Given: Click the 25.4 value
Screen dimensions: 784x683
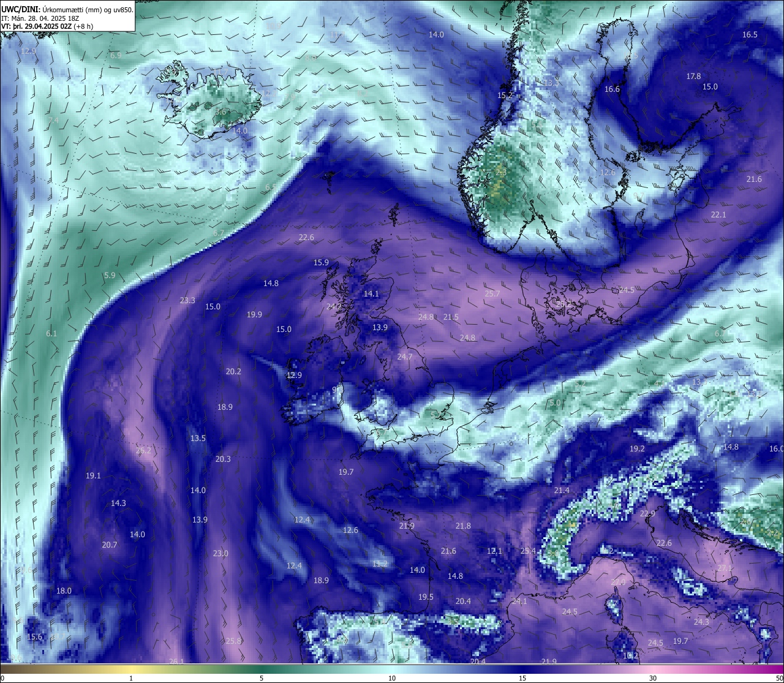Looking at the screenshot, I should point(528,551).
